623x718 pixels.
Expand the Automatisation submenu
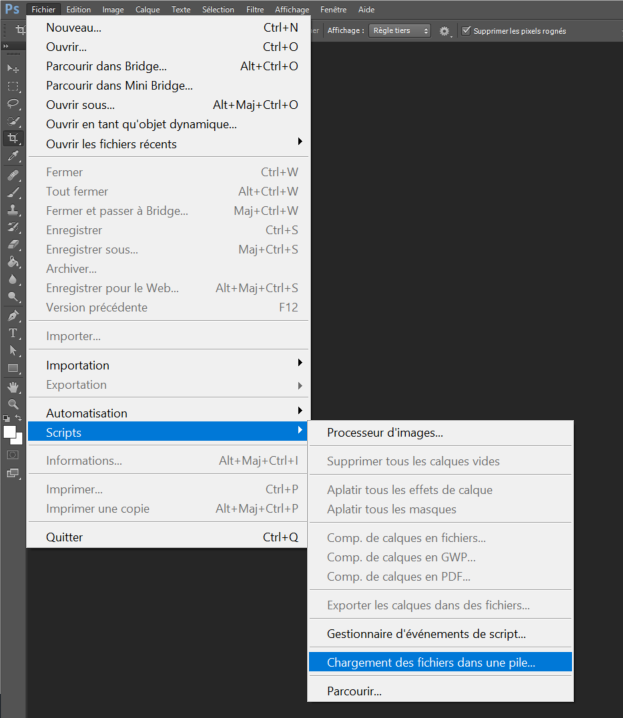click(x=168, y=413)
